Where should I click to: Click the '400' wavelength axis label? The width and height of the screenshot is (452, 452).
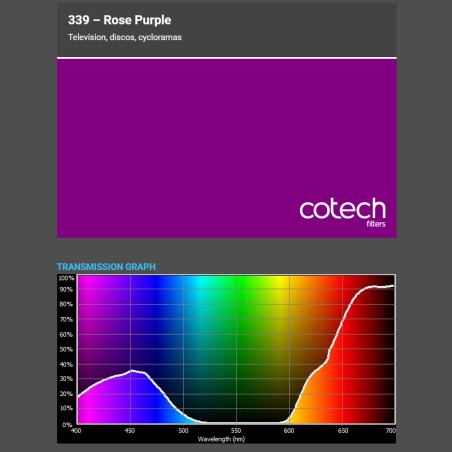point(76,430)
